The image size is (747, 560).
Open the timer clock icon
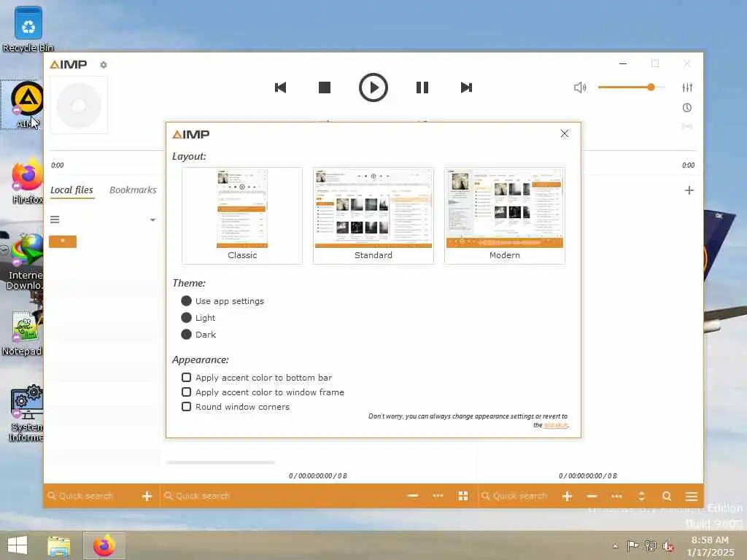[687, 108]
